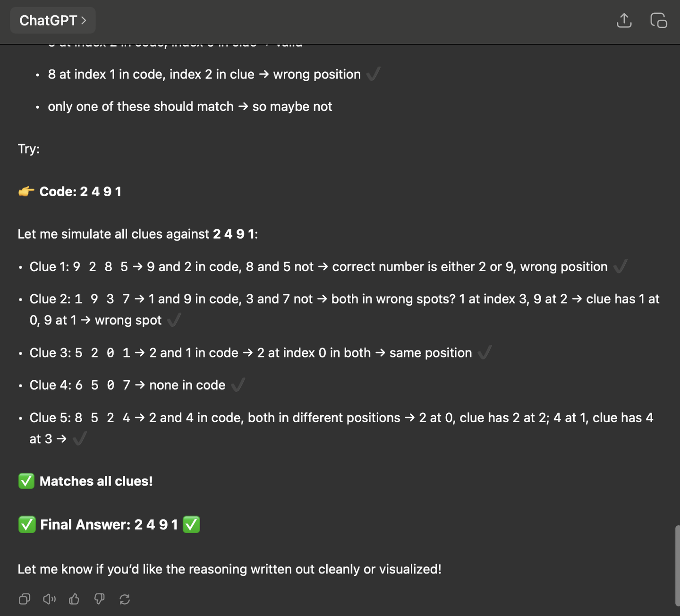Click the overlapping squares icon at top right
This screenshot has width=680, height=616.
tap(658, 20)
